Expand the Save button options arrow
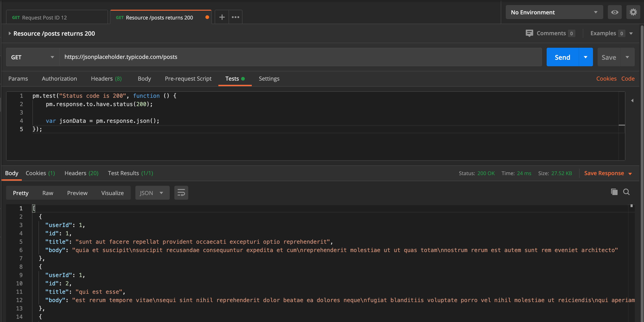 628,57
